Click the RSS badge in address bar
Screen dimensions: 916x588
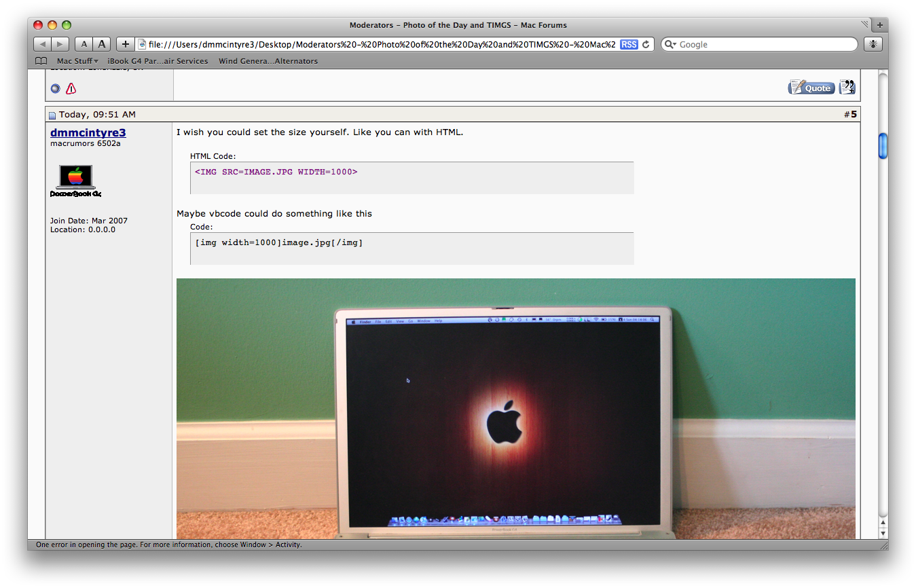[x=629, y=44]
